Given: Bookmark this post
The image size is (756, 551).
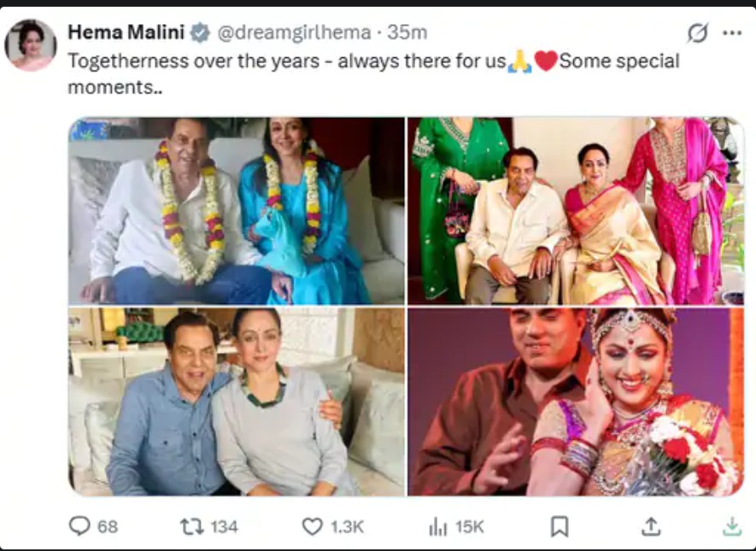Looking at the screenshot, I should pos(560,526).
